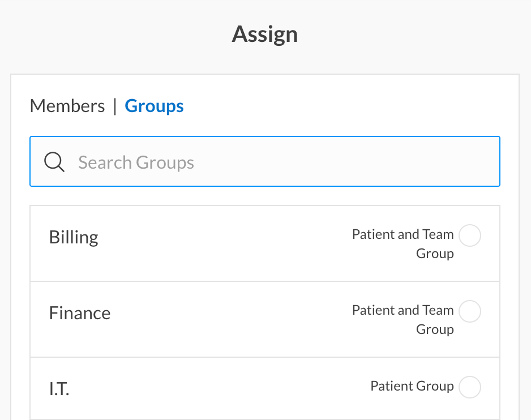This screenshot has height=420, width=531.
Task: Choose the Finance group radio button
Action: click(x=469, y=311)
